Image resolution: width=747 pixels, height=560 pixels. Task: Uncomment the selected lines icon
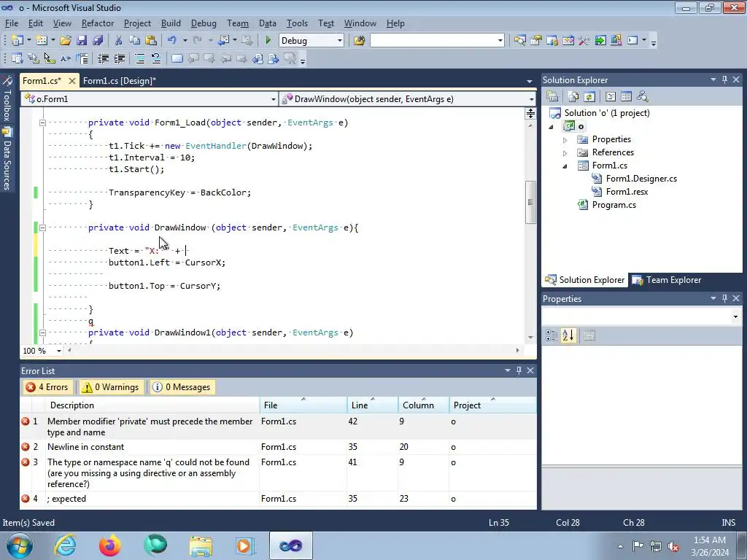(x=156, y=58)
